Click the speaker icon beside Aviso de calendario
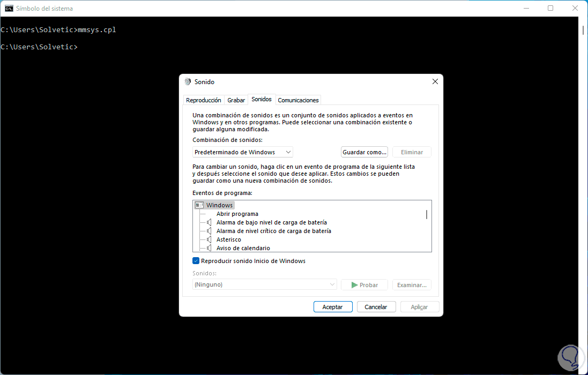The width and height of the screenshot is (588, 375). point(209,248)
